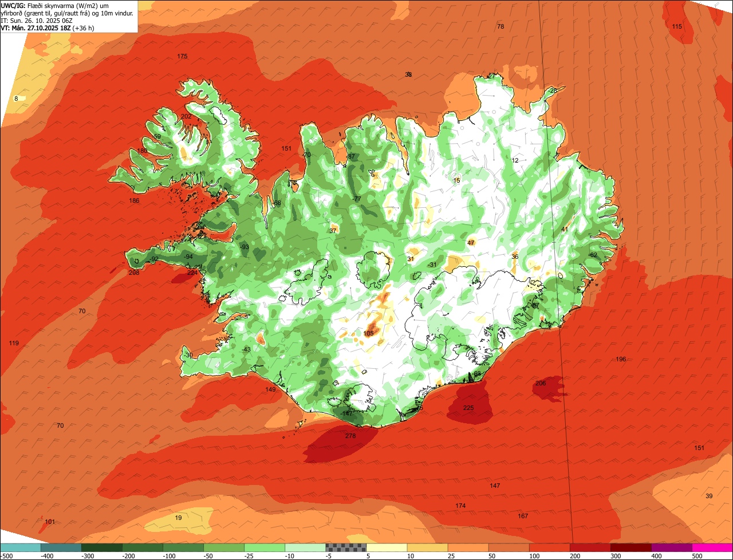The width and height of the screenshot is (733, 560).
Task: Select the dark maroon 300–400 color swatch
Action: point(631,547)
